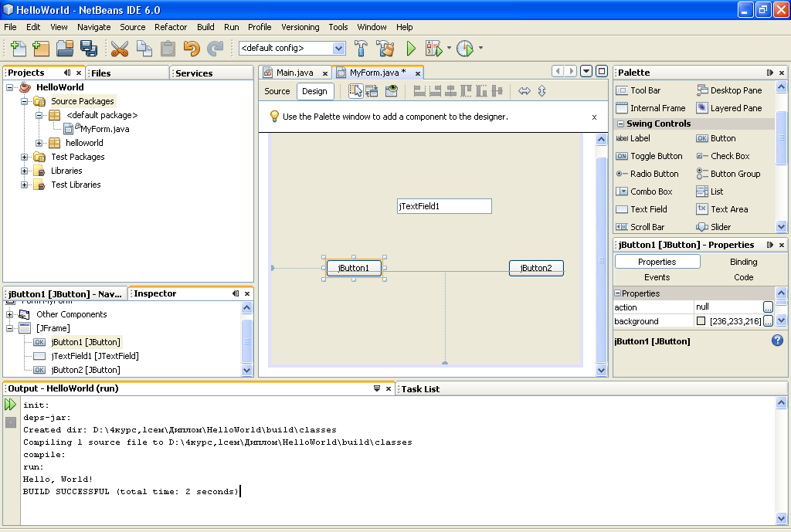Click the Cut scissors icon
Image resolution: width=791 pixels, height=532 pixels.
point(120,48)
